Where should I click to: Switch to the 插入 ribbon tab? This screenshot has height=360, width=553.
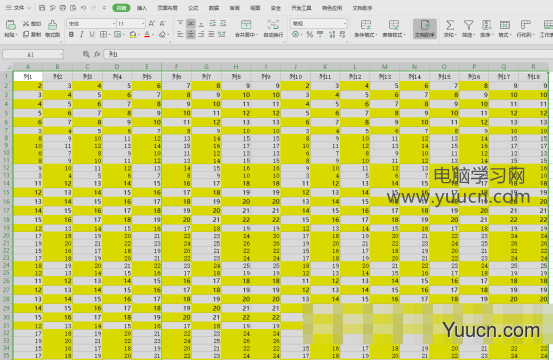(142, 8)
